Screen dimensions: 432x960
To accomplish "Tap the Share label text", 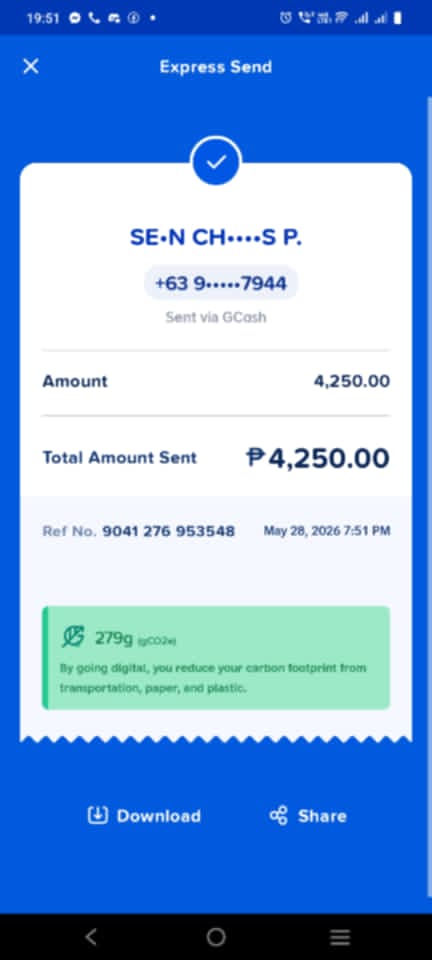I will coord(322,816).
